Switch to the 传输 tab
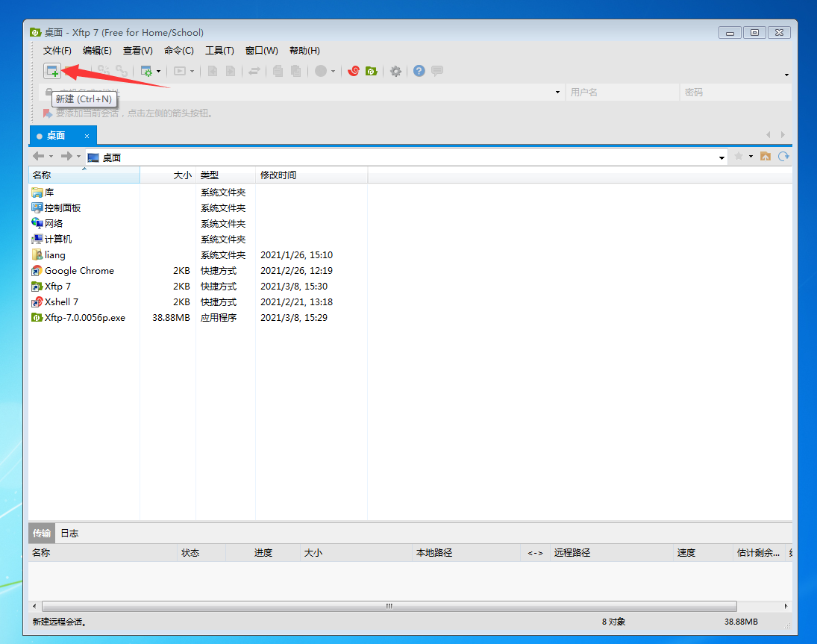This screenshot has width=817, height=644. point(42,533)
